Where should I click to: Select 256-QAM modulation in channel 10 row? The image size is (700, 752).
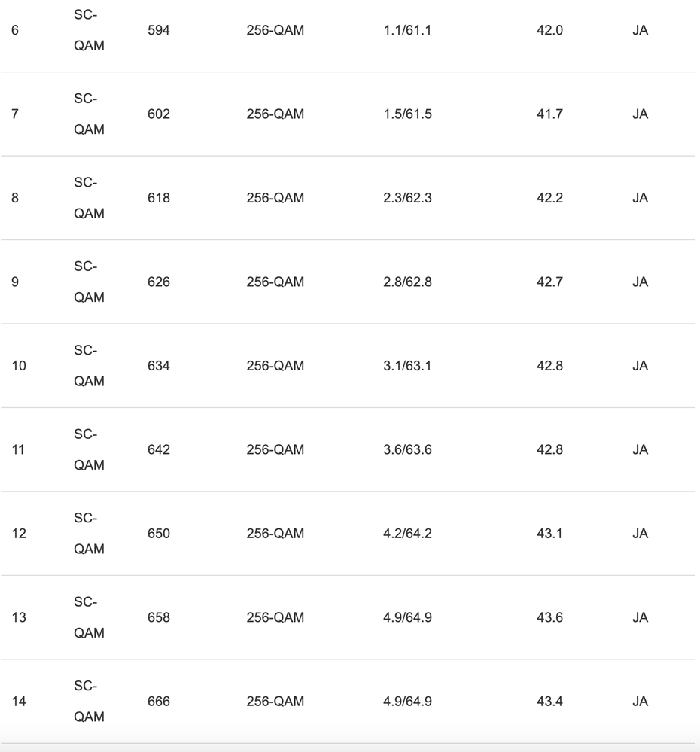275,367
